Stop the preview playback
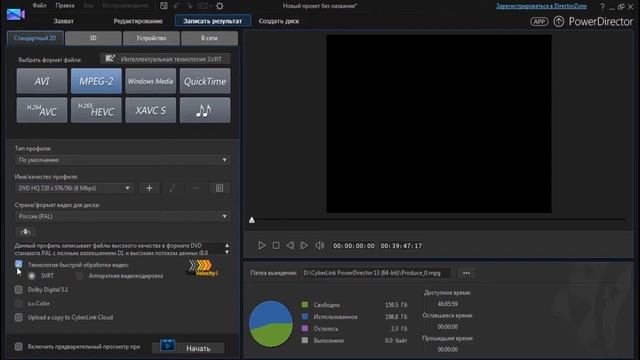The image size is (640, 360). (x=276, y=245)
